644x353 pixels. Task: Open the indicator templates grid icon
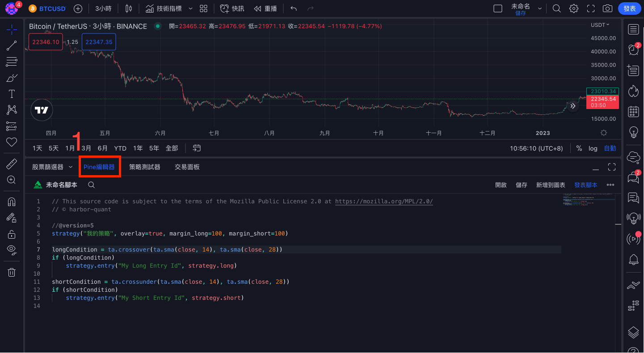(x=204, y=8)
